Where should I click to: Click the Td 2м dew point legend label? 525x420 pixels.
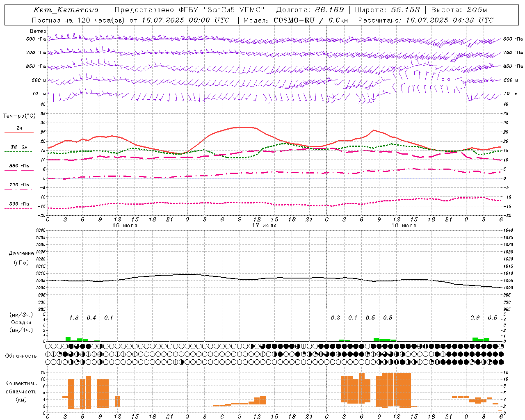point(19,147)
